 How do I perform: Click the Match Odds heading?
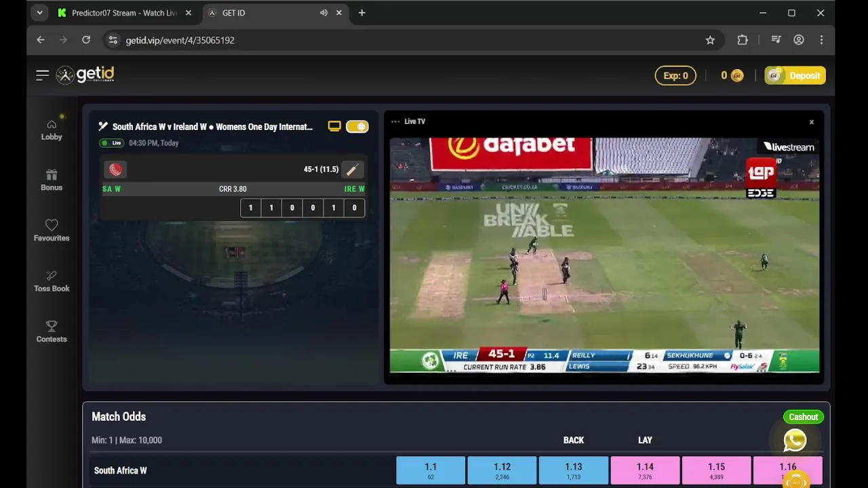coord(119,417)
